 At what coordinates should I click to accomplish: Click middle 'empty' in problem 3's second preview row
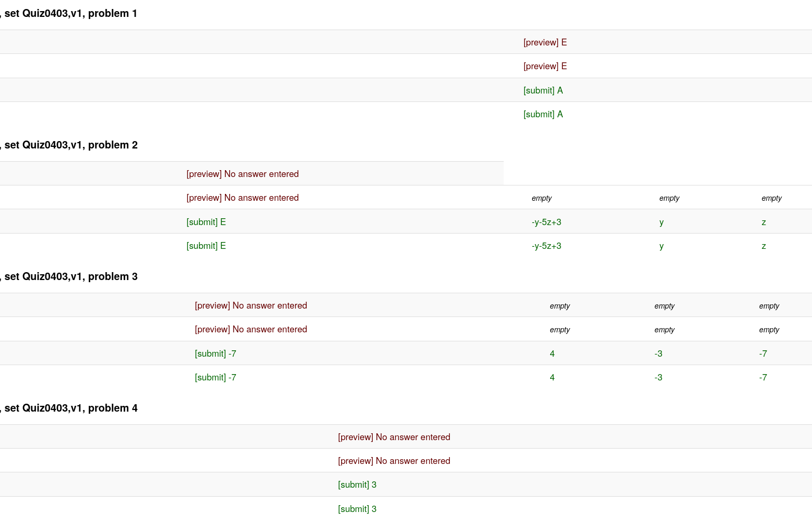pyautogui.click(x=665, y=330)
